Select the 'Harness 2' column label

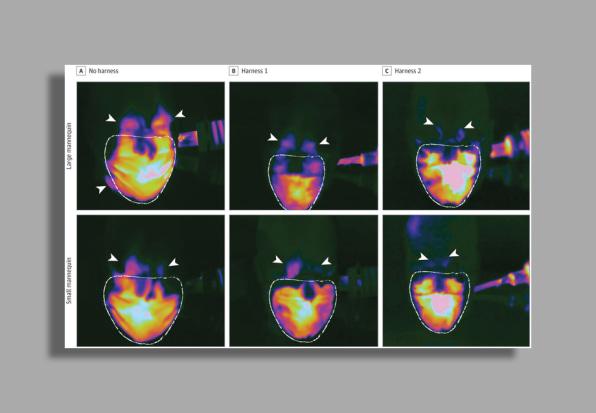[407, 71]
